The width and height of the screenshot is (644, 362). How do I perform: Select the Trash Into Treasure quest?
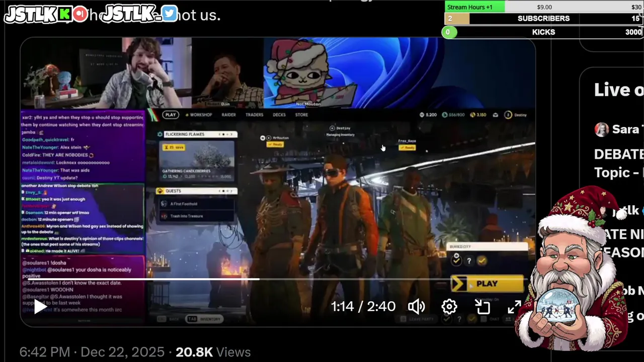coord(196,216)
